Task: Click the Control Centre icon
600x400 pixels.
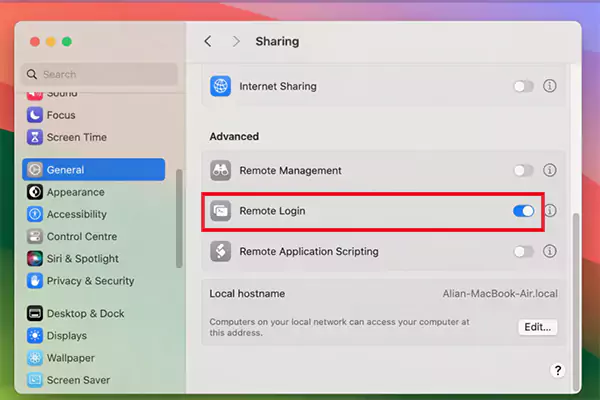Action: 35,236
